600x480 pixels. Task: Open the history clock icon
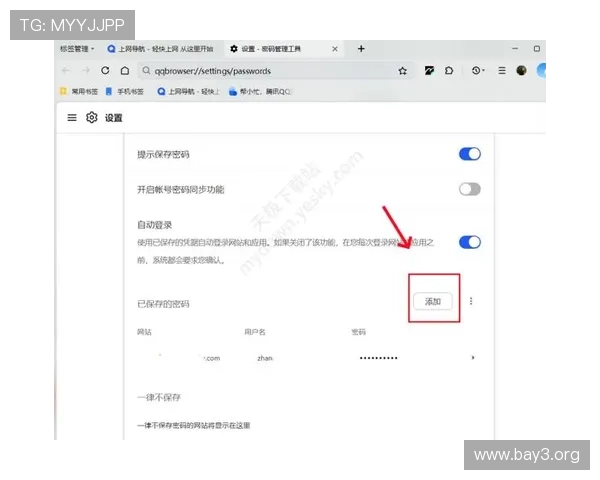click(x=477, y=70)
